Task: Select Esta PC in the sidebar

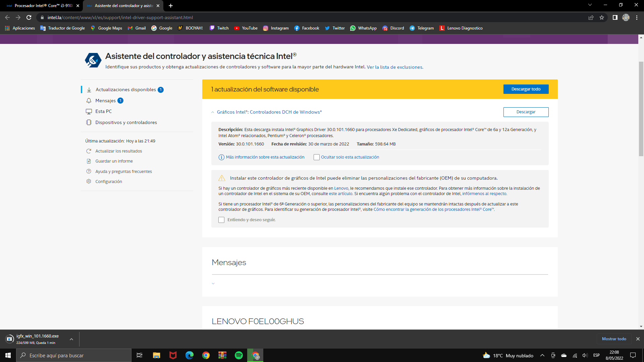Action: 103,111
